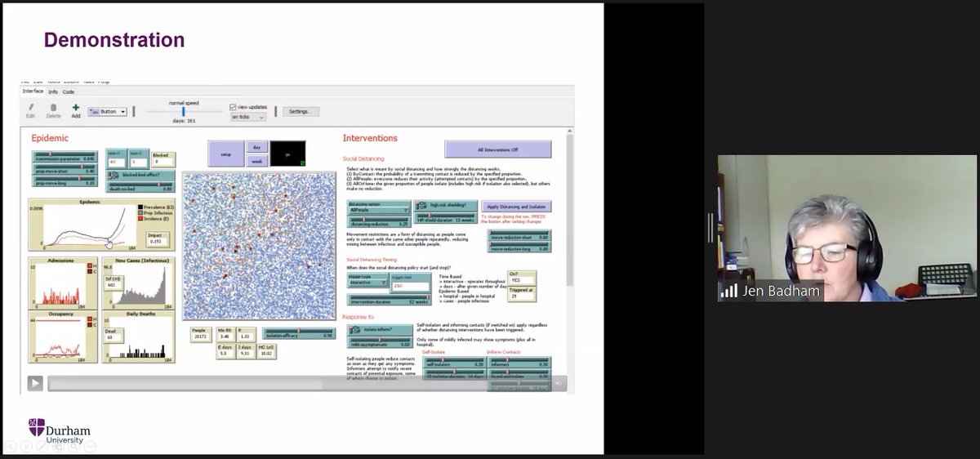Click the black go forever button
Screen dimensions: 980x459
[287, 154]
